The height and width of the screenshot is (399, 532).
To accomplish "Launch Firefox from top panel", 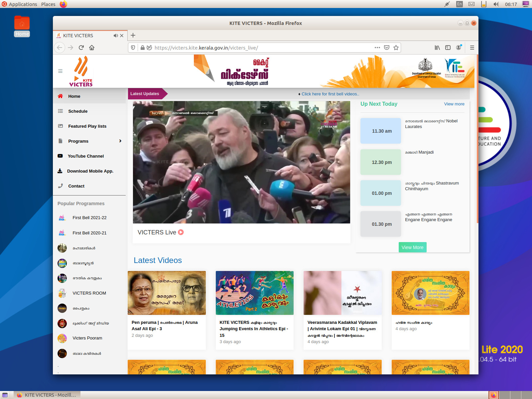I will pyautogui.click(x=63, y=4).
